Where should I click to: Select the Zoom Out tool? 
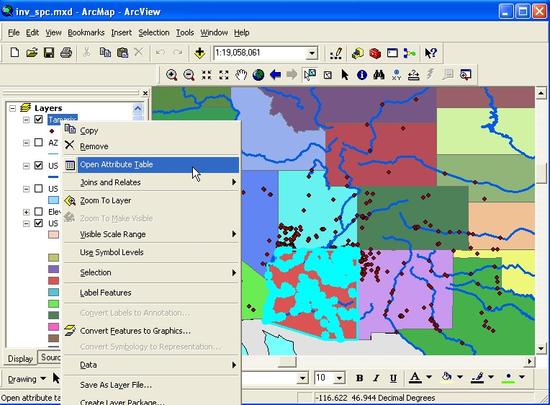[189, 75]
